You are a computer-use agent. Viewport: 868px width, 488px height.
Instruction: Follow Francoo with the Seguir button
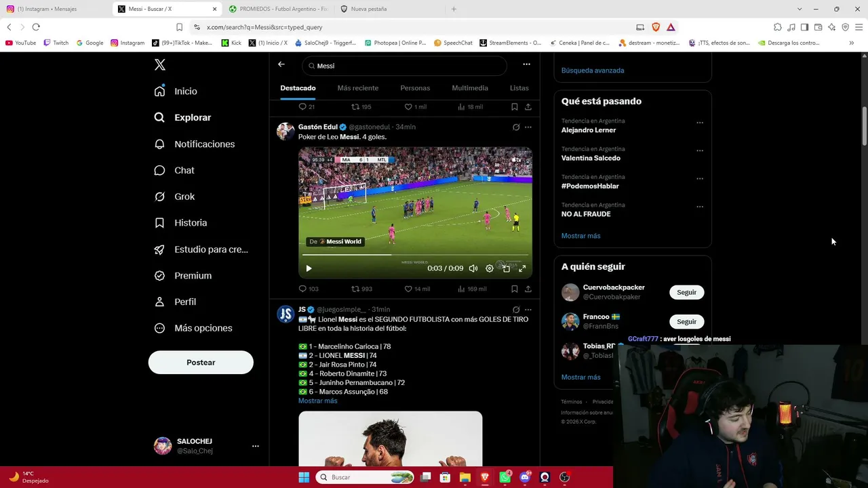686,321
